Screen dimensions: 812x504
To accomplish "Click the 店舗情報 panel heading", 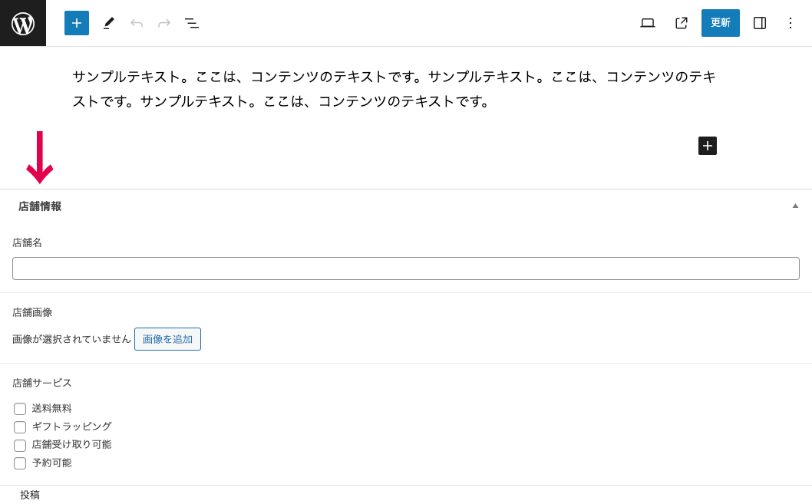I will tap(39, 206).
